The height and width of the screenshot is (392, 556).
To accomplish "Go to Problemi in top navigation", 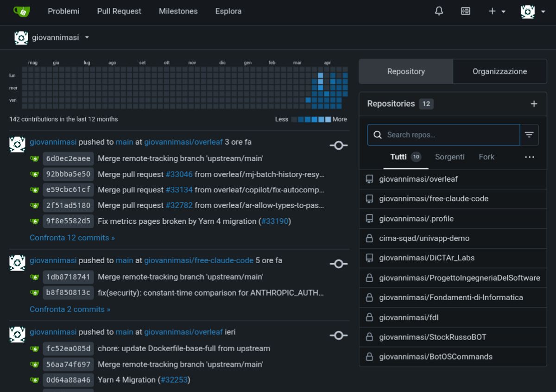I will point(63,11).
